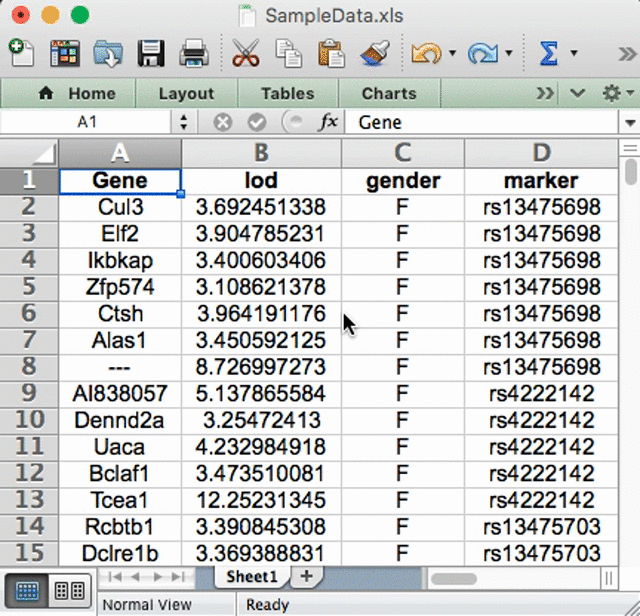
Task: Click the Paste clipboard icon
Action: pyautogui.click(x=331, y=53)
